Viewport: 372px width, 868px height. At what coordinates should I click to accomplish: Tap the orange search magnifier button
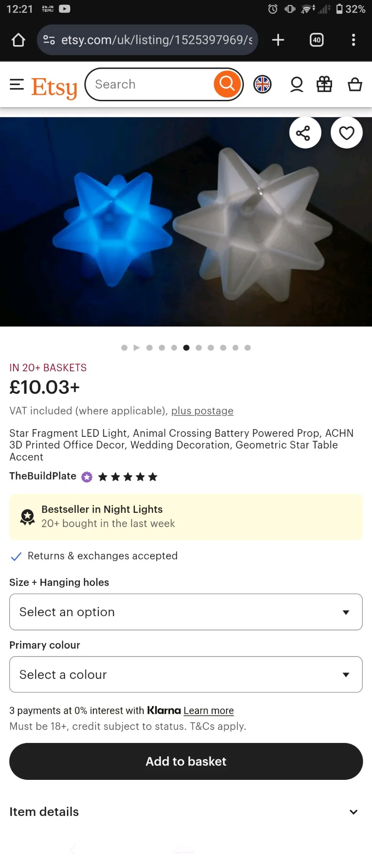(227, 83)
